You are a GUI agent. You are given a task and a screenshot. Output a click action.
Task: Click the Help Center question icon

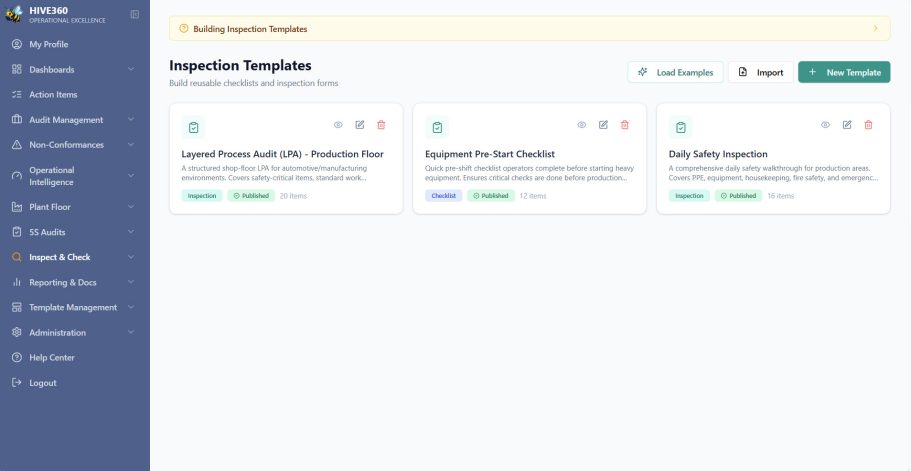click(x=17, y=357)
